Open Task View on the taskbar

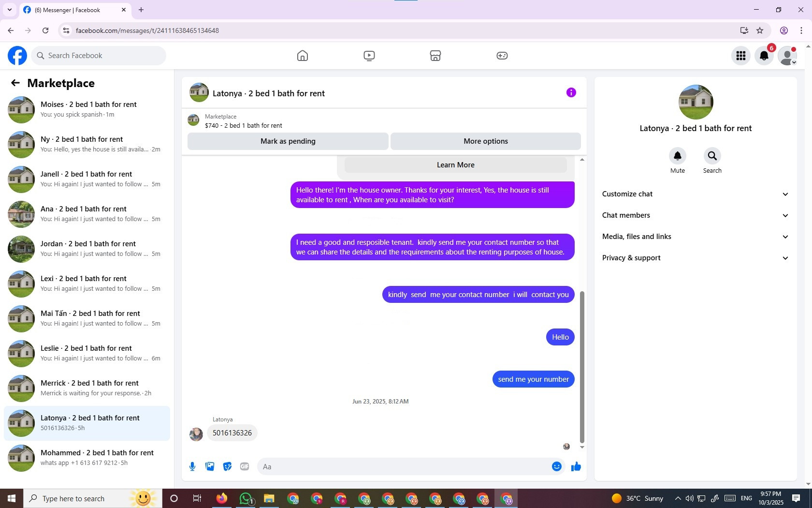tap(197, 498)
